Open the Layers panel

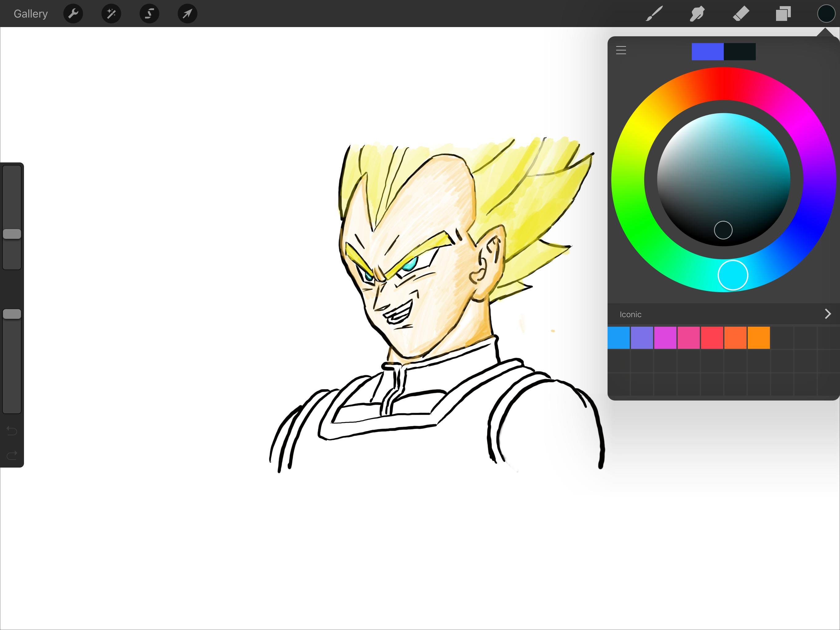click(783, 14)
